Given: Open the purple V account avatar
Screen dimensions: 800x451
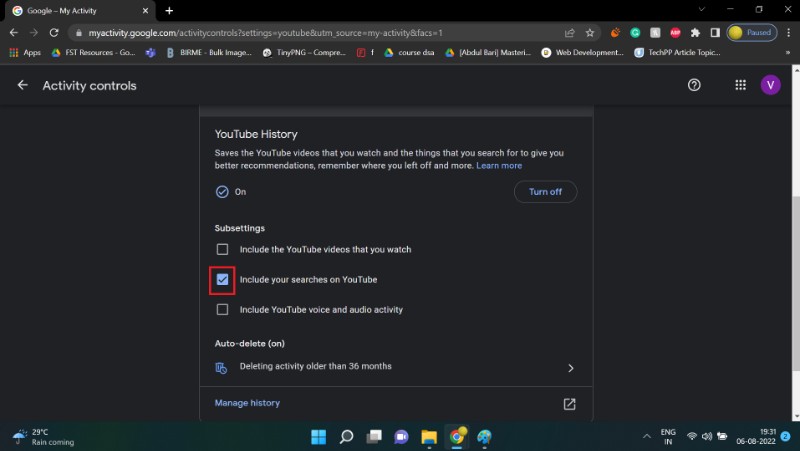Looking at the screenshot, I should [770, 85].
